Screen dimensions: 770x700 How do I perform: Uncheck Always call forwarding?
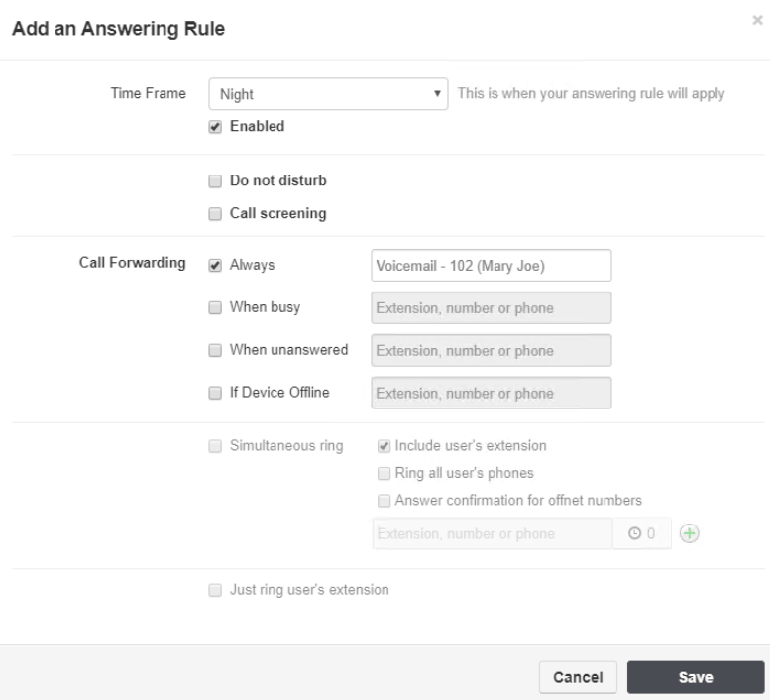point(215,266)
